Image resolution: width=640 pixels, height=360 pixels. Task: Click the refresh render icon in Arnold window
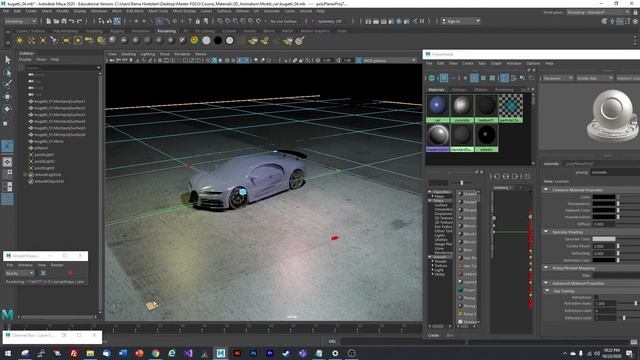[43, 273]
